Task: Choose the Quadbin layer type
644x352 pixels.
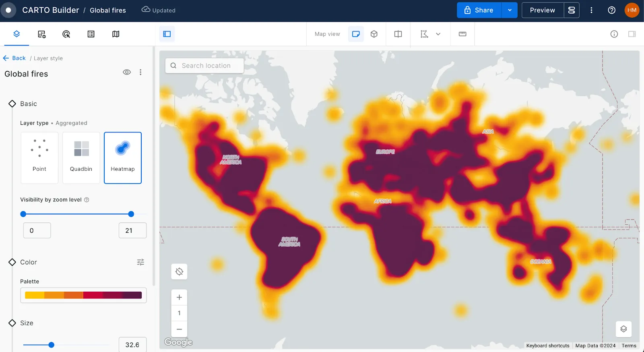Action: (x=81, y=158)
